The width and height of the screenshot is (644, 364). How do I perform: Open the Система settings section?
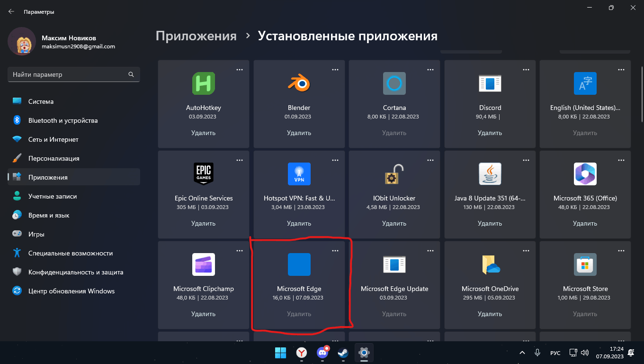pyautogui.click(x=74, y=101)
